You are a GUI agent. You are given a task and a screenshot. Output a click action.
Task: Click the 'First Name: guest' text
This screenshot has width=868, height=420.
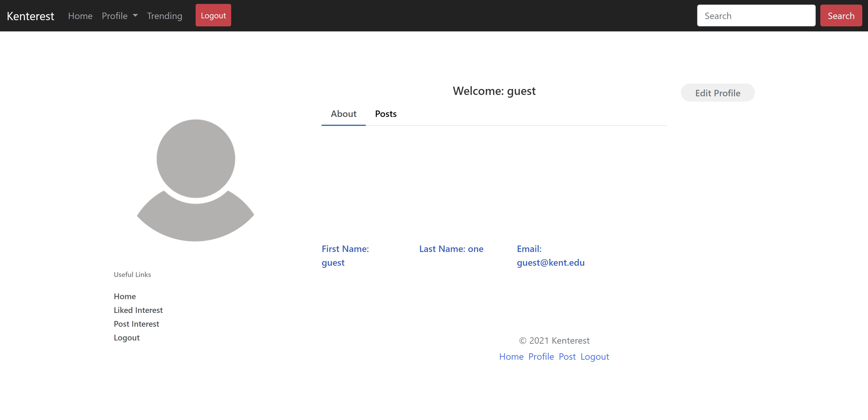click(345, 256)
